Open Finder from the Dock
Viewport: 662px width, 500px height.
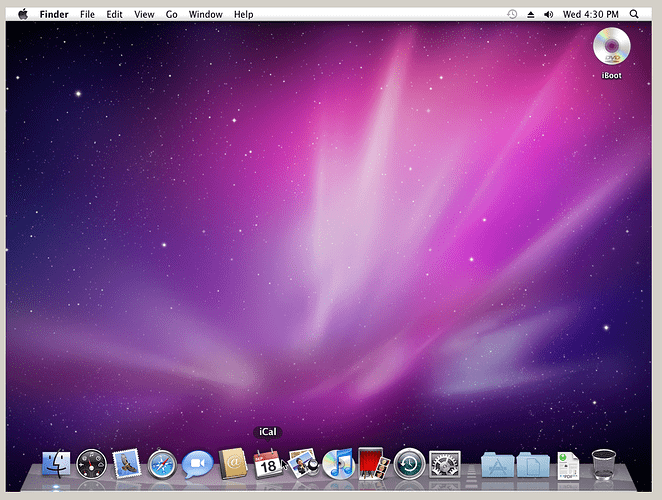[57, 463]
